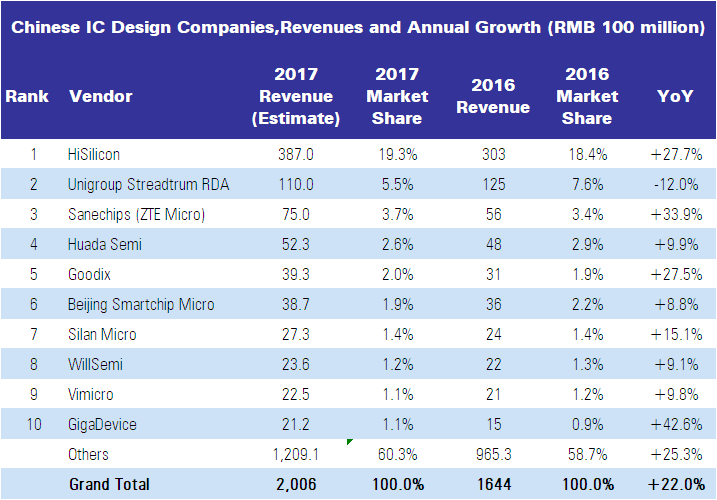Select the '965.3' 2016 revenue cell
The height and width of the screenshot is (500, 717).
click(x=494, y=454)
